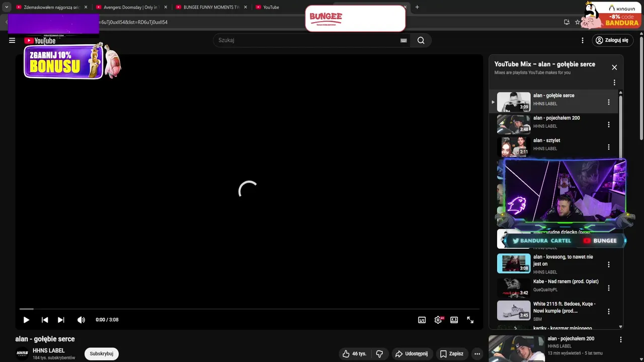Viewport: 644px width, 362px height.
Task: Save the video with Zapisz
Action: [x=451, y=354]
